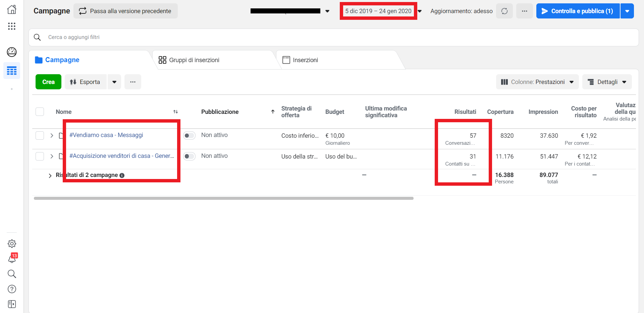Screen dimensions: 644x313
Task: Click the green Crea button
Action: (48, 82)
